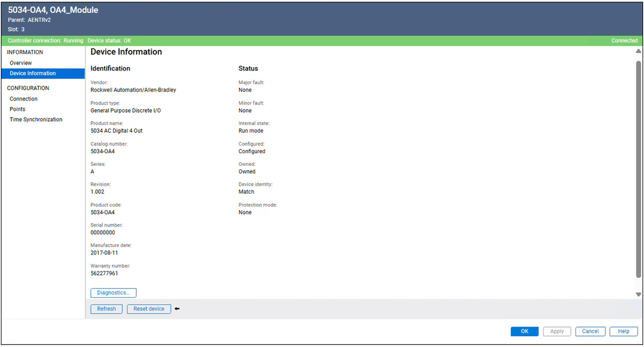Click the Diagnostics button
The width and height of the screenshot is (644, 347).
click(113, 293)
